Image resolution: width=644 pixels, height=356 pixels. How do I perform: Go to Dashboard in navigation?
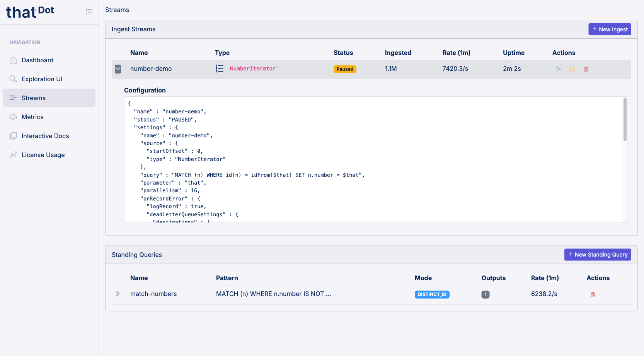pyautogui.click(x=49, y=60)
